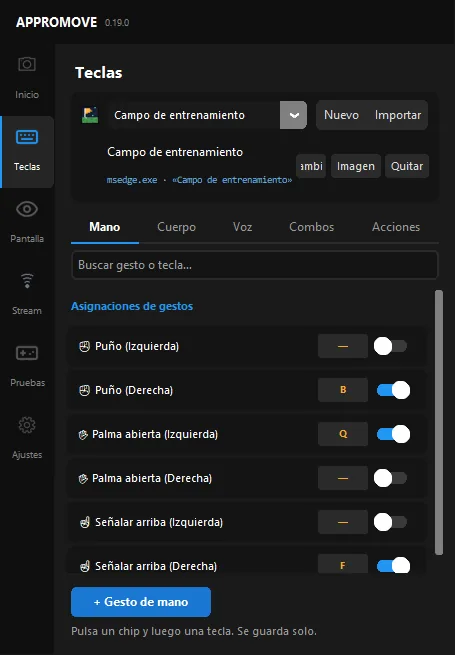Open the Ajustes gear icon
This screenshot has height=655, width=455.
pyautogui.click(x=27, y=425)
